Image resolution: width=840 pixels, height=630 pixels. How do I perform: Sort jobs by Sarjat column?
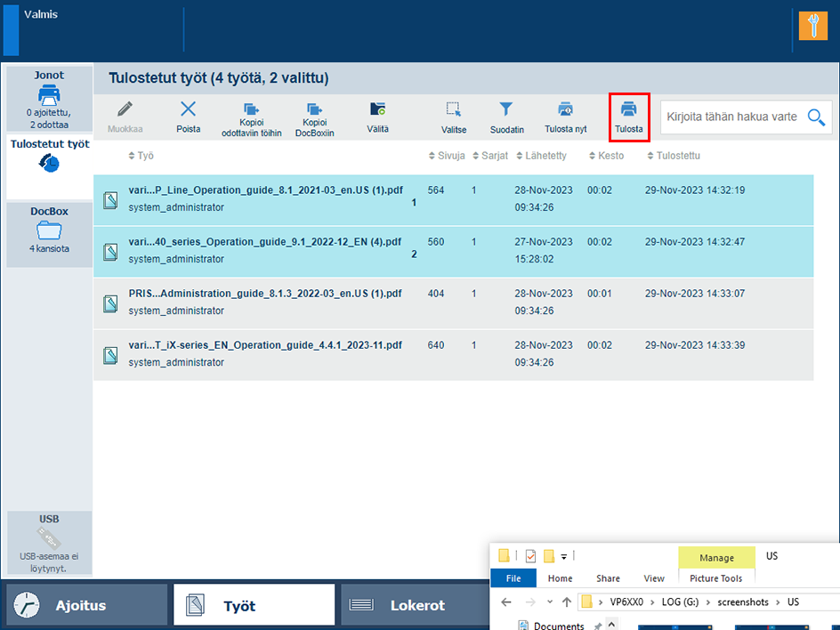tap(490, 156)
